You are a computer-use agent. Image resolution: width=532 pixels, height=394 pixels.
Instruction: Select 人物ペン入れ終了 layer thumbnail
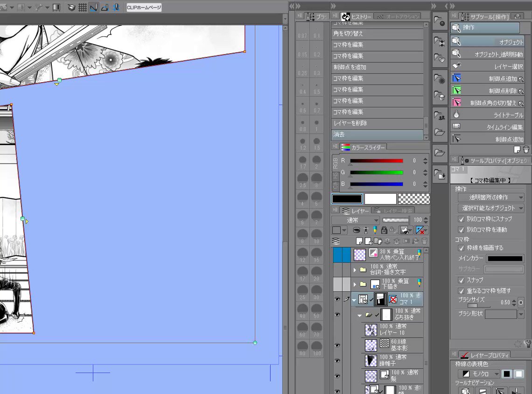tap(360, 254)
